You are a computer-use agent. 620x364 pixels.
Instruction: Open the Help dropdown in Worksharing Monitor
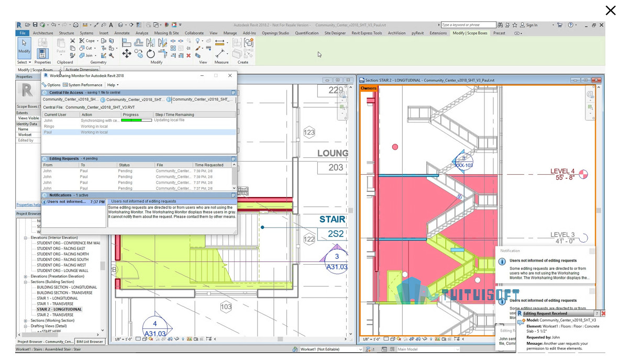click(x=113, y=85)
